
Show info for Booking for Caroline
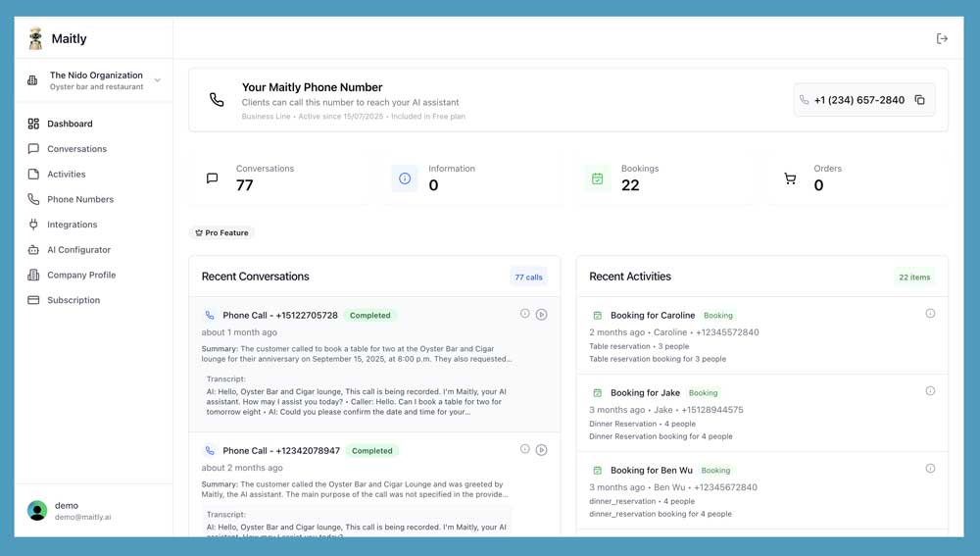point(930,314)
